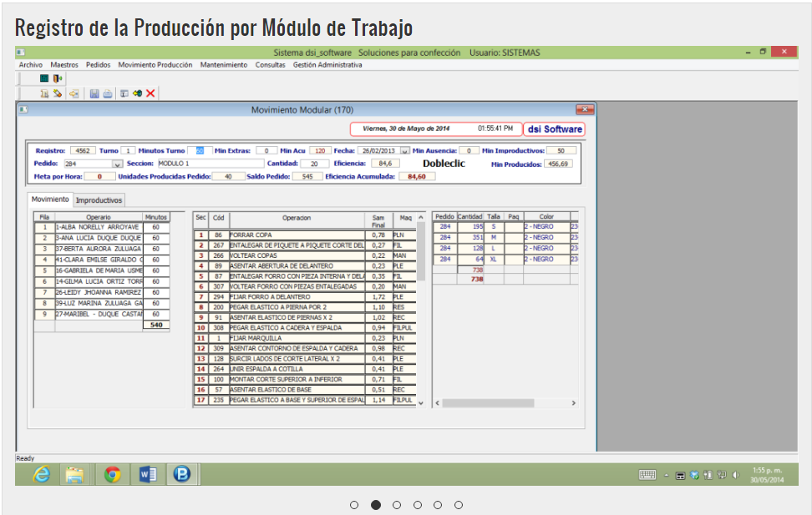Open the Archivo menu

point(31,65)
